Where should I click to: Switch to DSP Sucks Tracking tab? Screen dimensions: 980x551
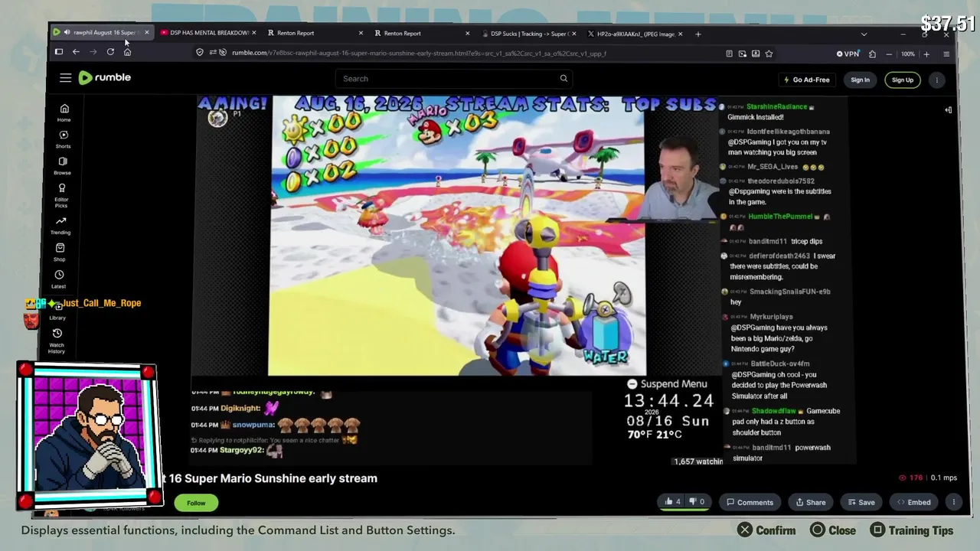click(x=528, y=34)
